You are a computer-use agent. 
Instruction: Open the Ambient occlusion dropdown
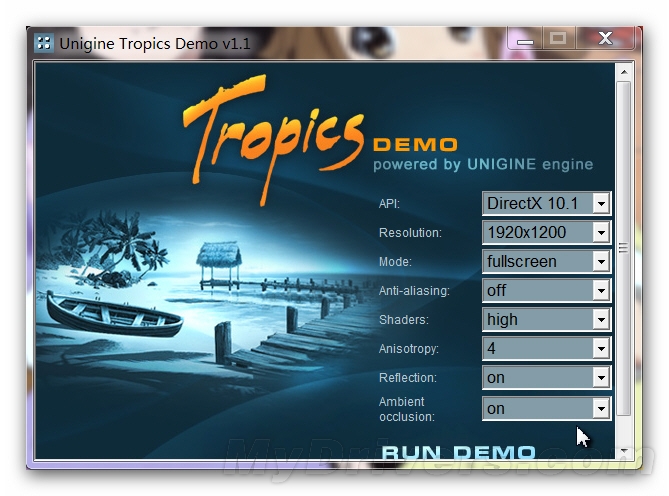(x=547, y=409)
